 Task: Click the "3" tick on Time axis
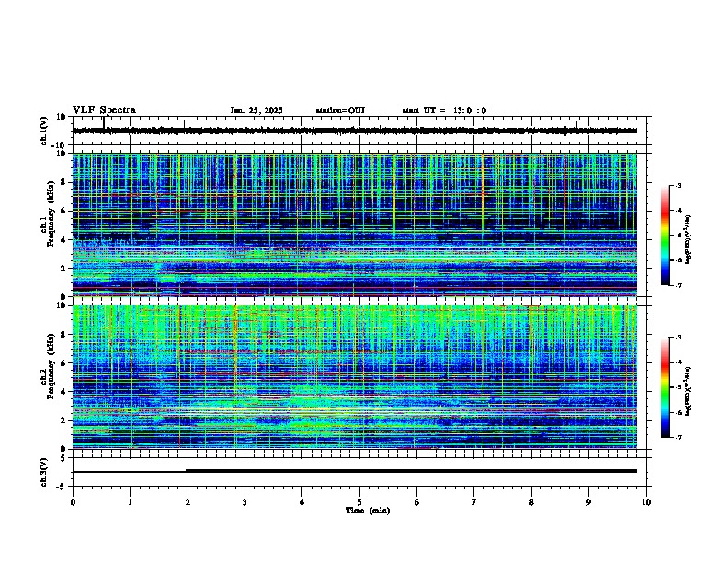pos(245,502)
